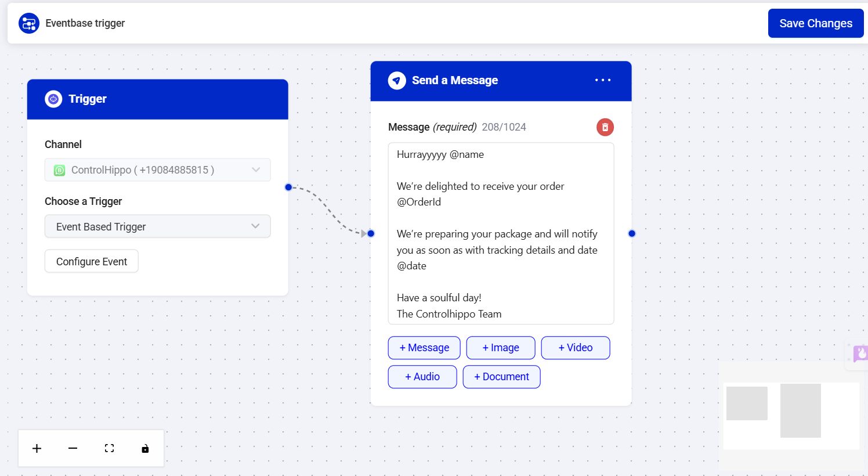Screen dimensions: 868x476
Task: Click the Save Changes button
Action: 815,23
